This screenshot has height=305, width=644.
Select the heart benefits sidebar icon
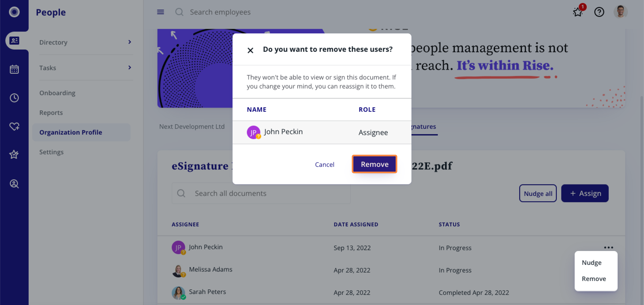[14, 126]
